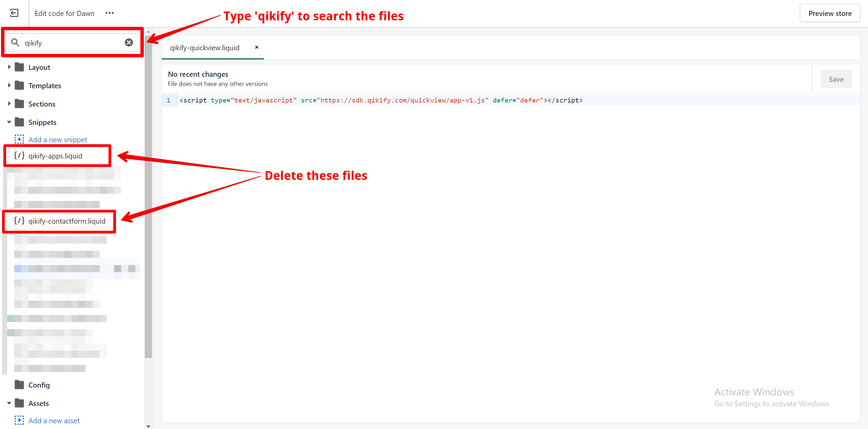The width and height of the screenshot is (868, 429).
Task: Click the add snippet plus icon
Action: point(19,139)
